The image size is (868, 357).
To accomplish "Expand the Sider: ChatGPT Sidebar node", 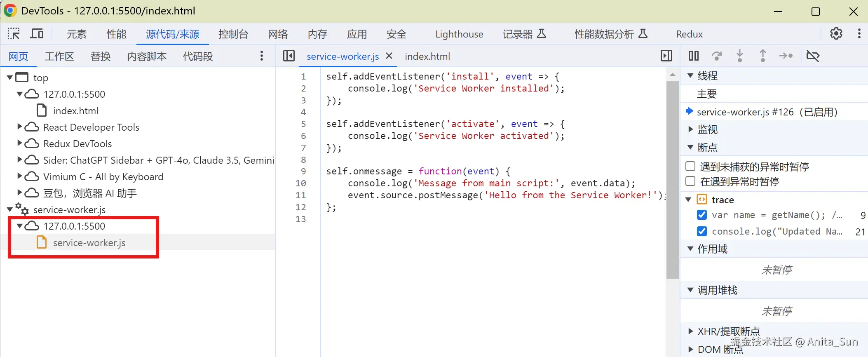I will pyautogui.click(x=19, y=160).
